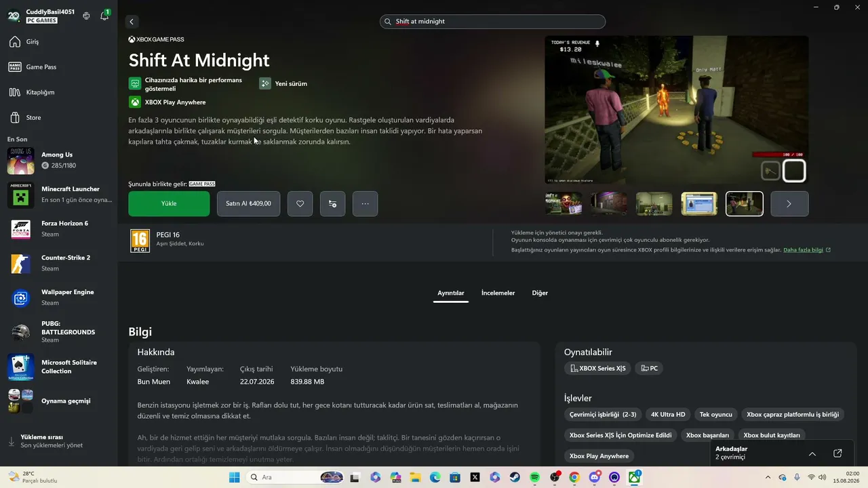Open the Daha fazla bilgi link

pos(807,250)
